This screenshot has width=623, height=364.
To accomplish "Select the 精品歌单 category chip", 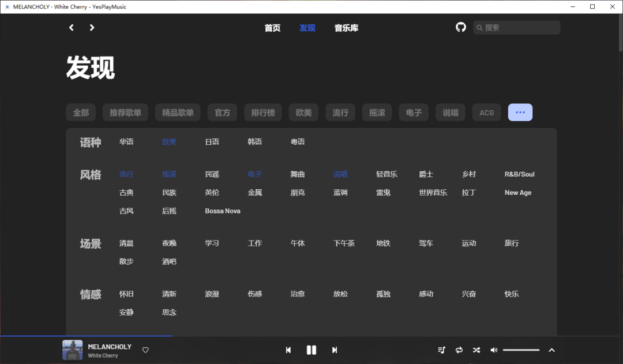I will (x=178, y=112).
